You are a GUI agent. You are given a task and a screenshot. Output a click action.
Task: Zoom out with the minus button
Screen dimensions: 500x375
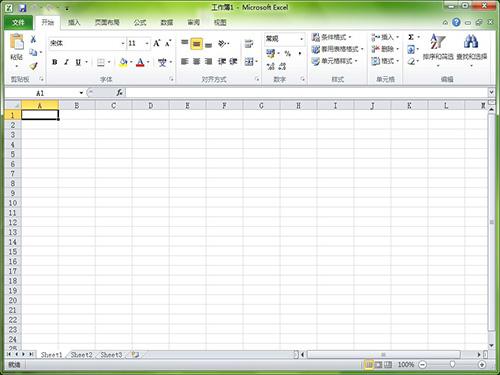[x=422, y=365]
